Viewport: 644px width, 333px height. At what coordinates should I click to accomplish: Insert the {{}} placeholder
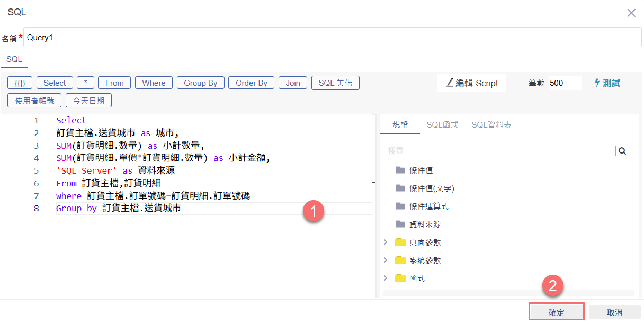point(20,83)
